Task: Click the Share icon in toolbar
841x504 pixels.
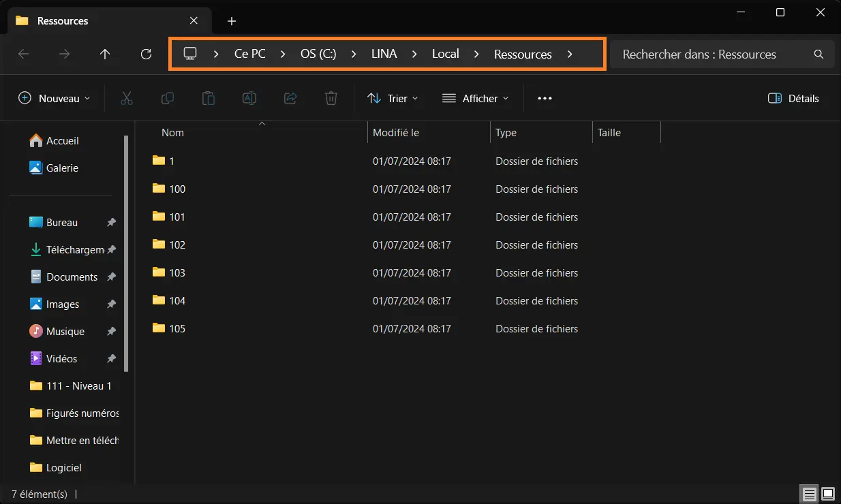Action: click(290, 98)
